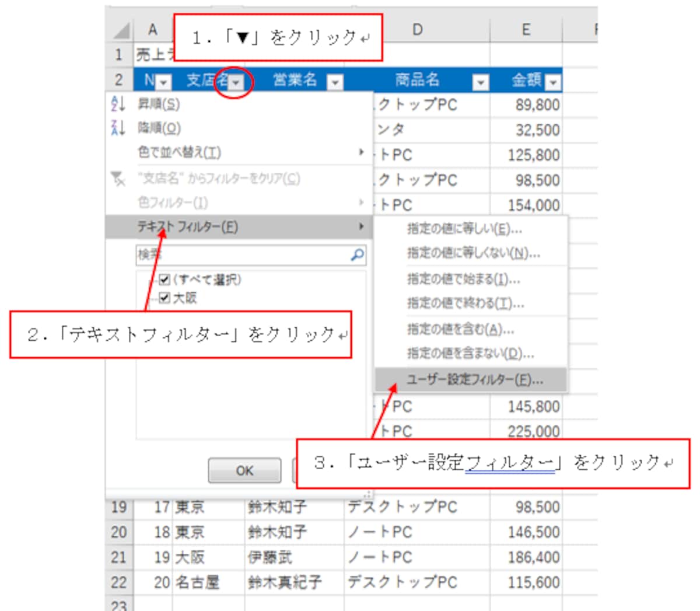700x611 pixels.
Task: Choose 指定の値で終わる(T)...
Action: tap(471, 303)
